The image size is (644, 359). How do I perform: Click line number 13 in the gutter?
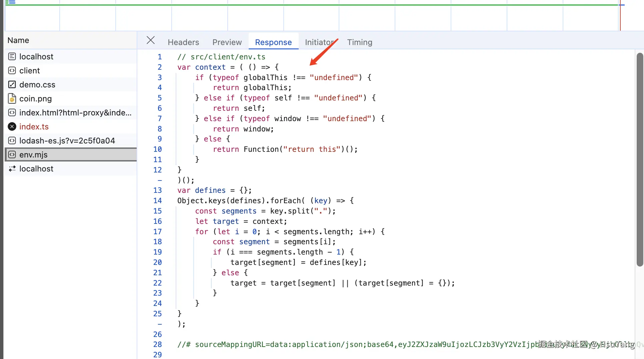tap(157, 190)
